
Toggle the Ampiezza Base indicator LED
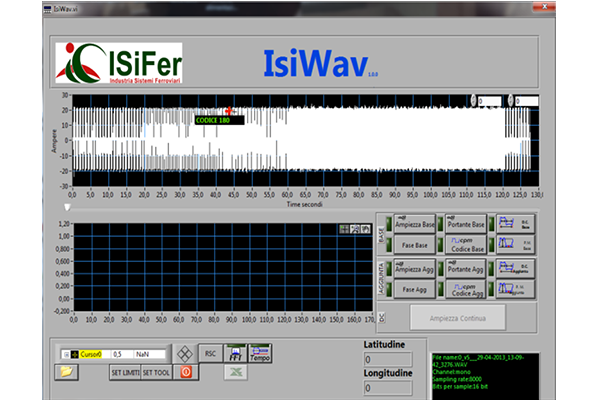pos(389,224)
